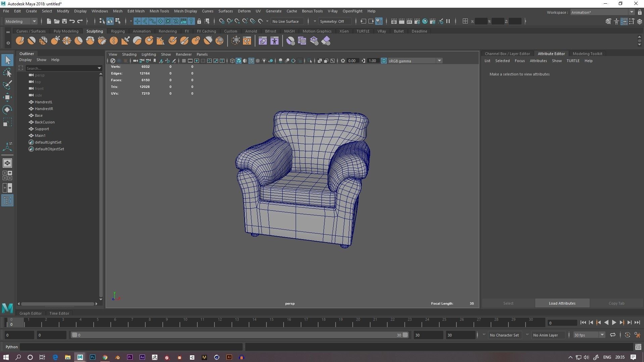Open the Symmetry: Off dropdown
The image size is (644, 362).
click(334, 21)
